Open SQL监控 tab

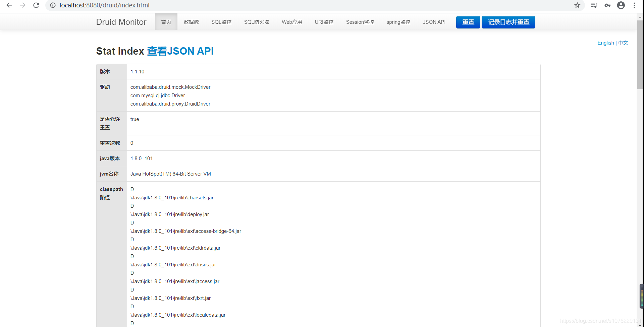[x=221, y=22]
